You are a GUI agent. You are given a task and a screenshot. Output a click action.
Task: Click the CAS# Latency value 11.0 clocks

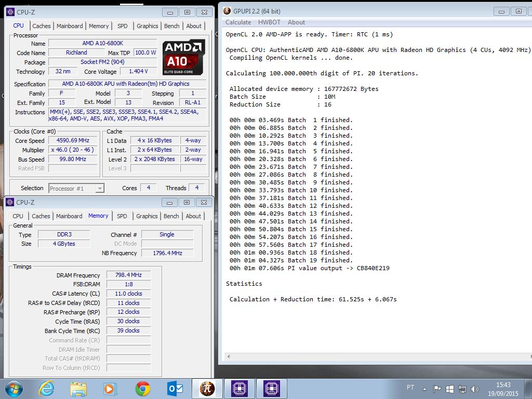point(128,294)
